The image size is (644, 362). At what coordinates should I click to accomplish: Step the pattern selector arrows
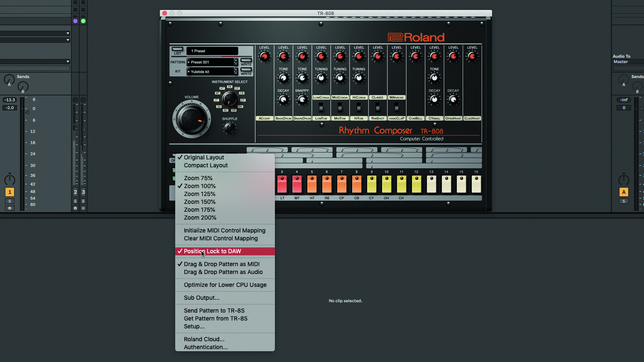[x=236, y=62]
